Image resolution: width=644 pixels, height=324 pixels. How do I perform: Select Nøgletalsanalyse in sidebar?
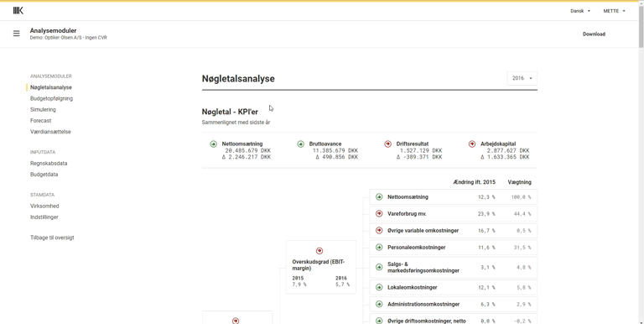coord(51,87)
